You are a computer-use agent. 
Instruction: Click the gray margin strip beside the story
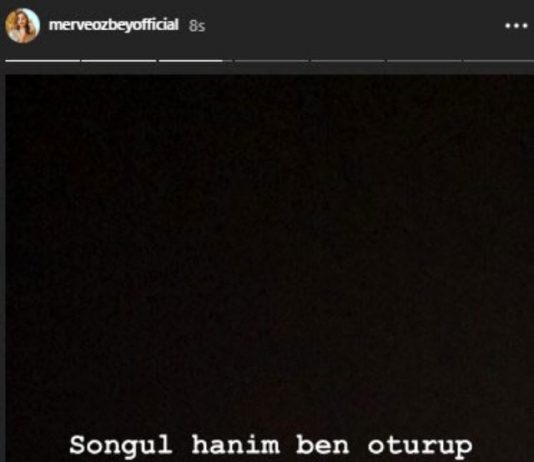pos(2,268)
